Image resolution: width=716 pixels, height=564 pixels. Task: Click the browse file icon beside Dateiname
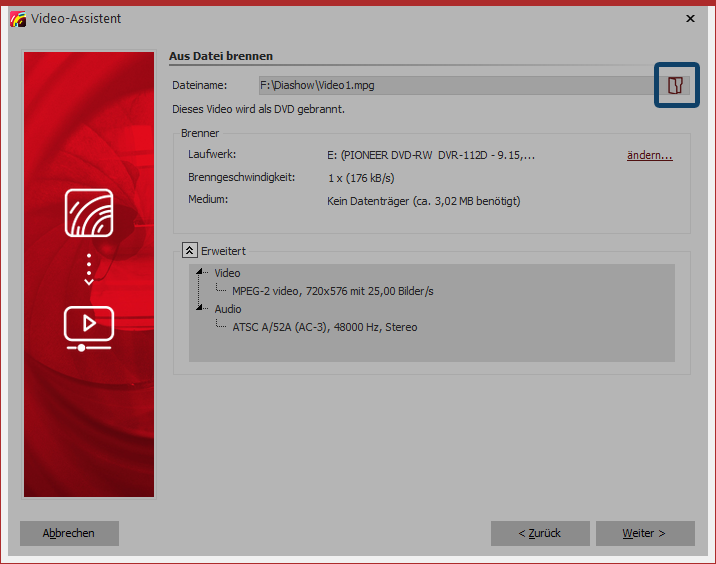tap(677, 85)
